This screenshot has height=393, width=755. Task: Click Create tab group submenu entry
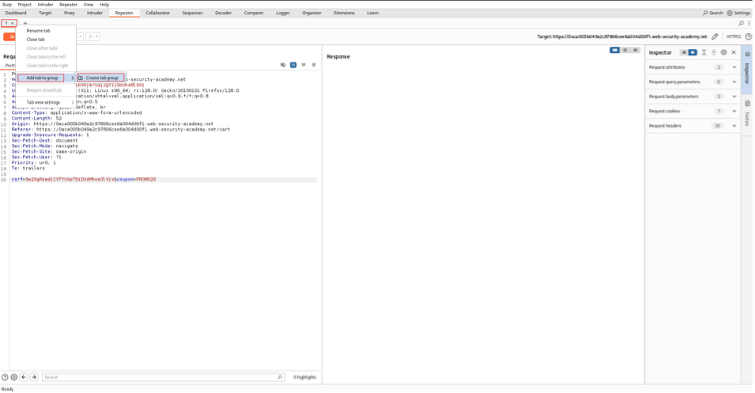click(101, 78)
